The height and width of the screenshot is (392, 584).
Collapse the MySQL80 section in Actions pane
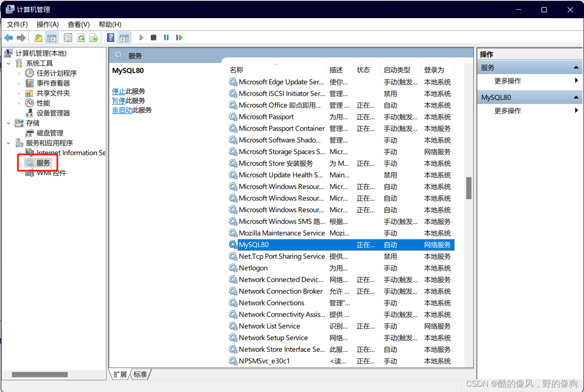(x=576, y=97)
